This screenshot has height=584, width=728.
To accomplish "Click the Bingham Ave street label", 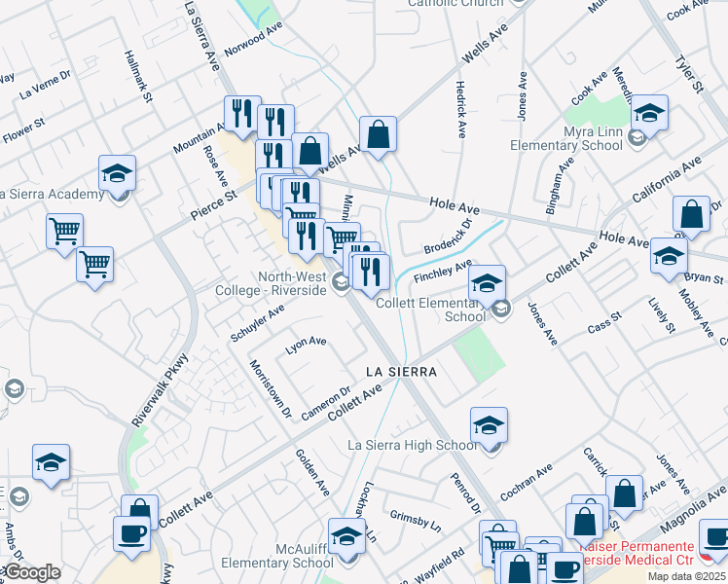I will (x=560, y=186).
